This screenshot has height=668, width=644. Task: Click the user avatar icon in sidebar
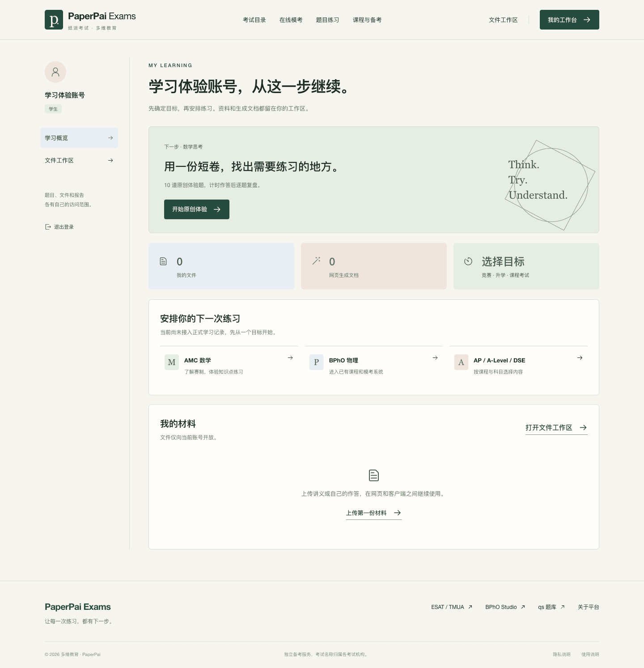coord(55,72)
